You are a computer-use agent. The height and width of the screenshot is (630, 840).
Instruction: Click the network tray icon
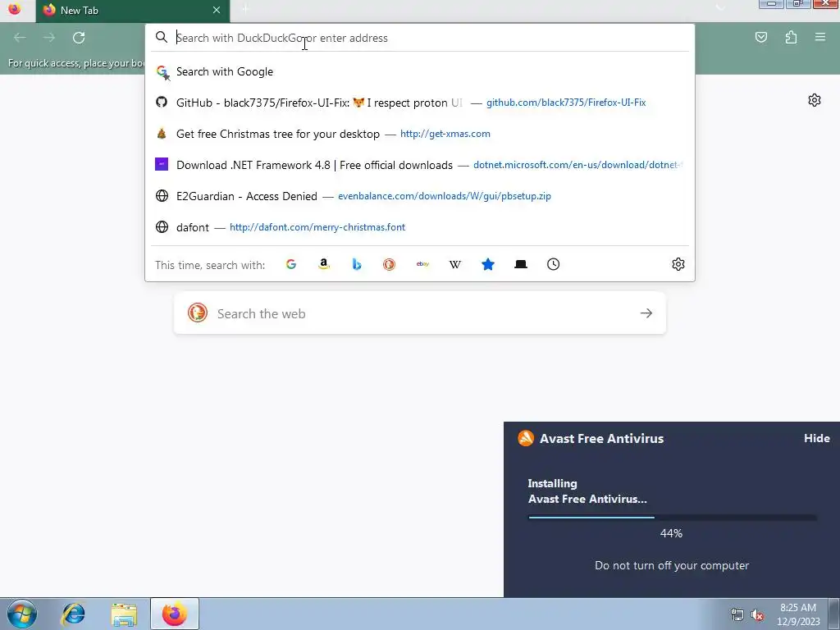tap(737, 615)
